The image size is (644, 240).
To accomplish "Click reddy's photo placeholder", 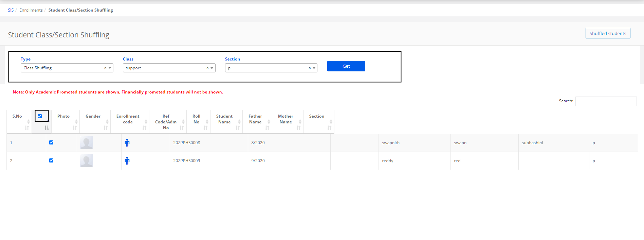I will click(x=87, y=161).
